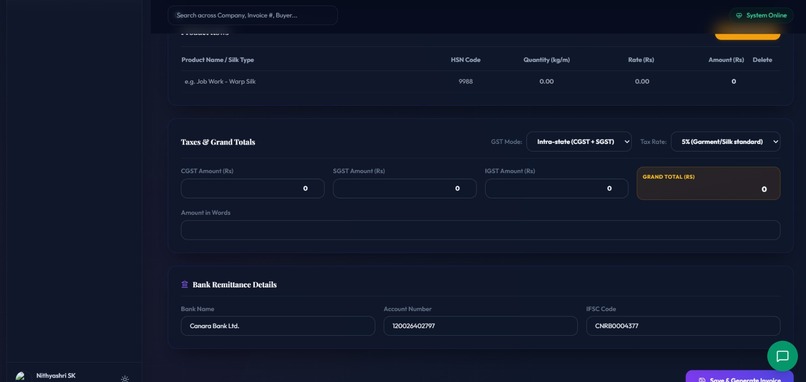Image resolution: width=806 pixels, height=382 pixels.
Task: Select the HSN Code field showing 9988
Action: [x=466, y=81]
